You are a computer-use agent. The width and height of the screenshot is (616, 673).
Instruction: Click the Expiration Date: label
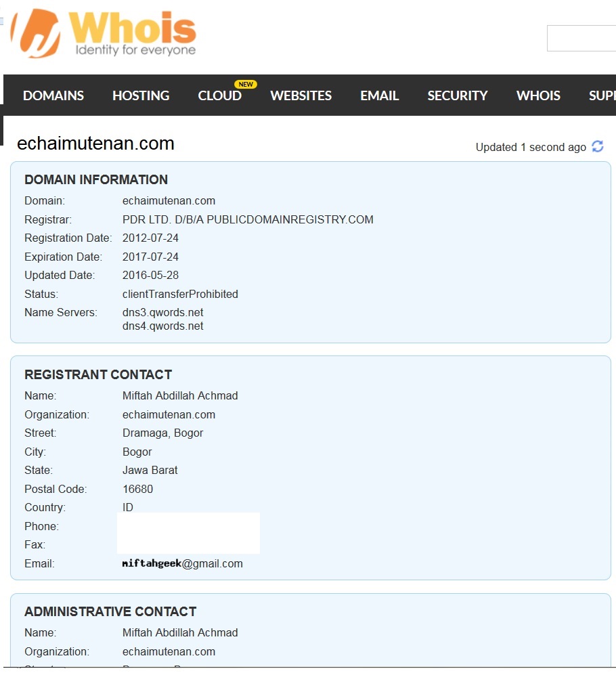click(63, 257)
